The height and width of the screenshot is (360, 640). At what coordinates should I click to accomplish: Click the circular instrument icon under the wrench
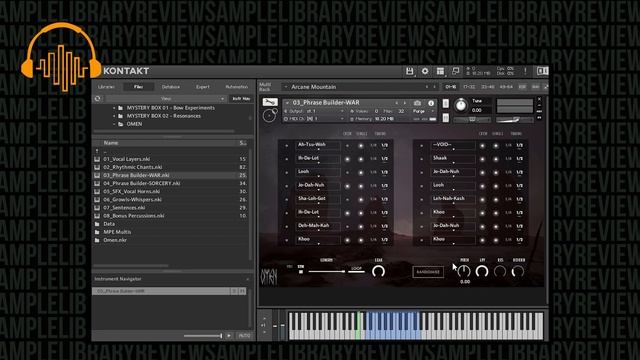[x=269, y=116]
